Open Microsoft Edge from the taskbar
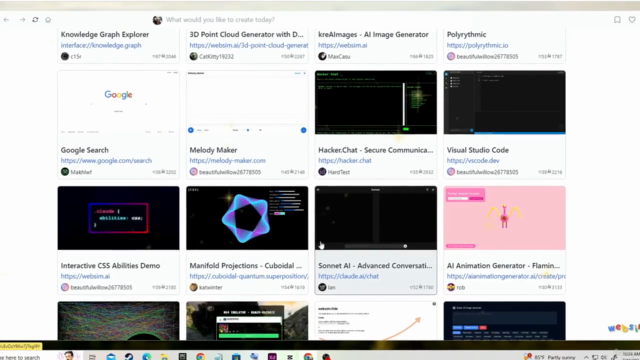Viewport: 640px width, 360px height. [x=147, y=357]
